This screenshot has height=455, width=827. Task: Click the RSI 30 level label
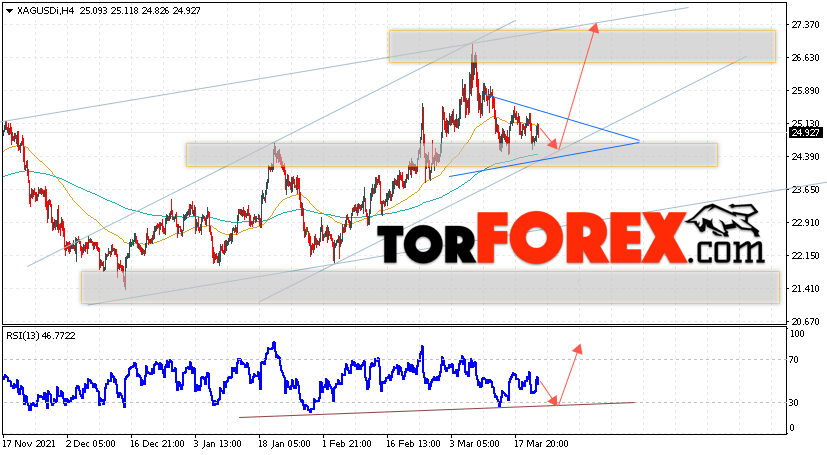tap(793, 403)
